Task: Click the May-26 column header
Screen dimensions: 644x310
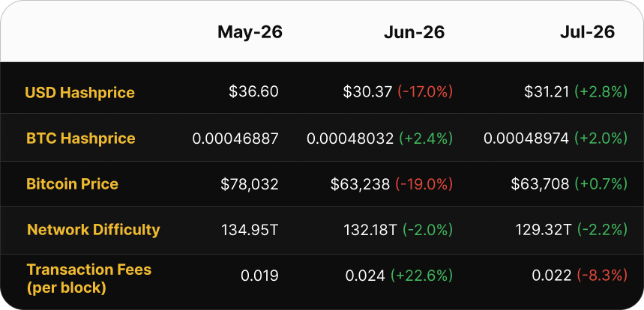Action: point(250,32)
